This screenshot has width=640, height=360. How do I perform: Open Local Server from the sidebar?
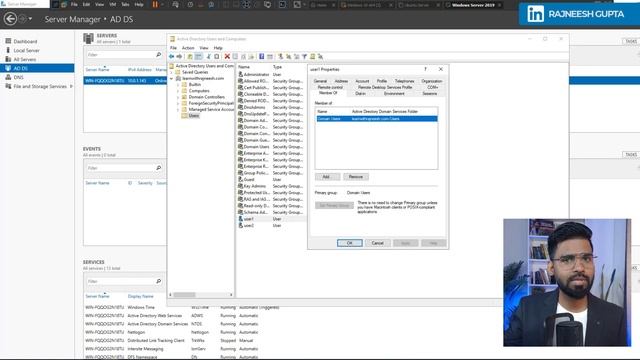[27, 50]
